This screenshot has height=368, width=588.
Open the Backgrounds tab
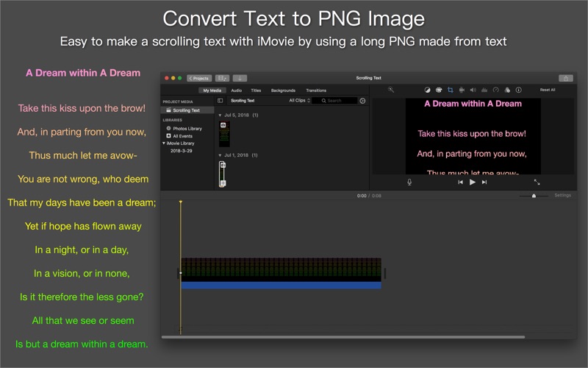(283, 90)
